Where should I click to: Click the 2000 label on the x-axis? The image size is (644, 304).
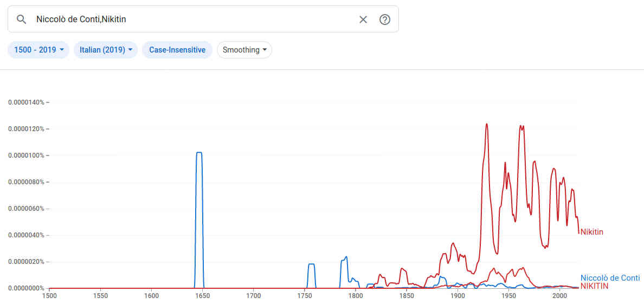coord(559,296)
